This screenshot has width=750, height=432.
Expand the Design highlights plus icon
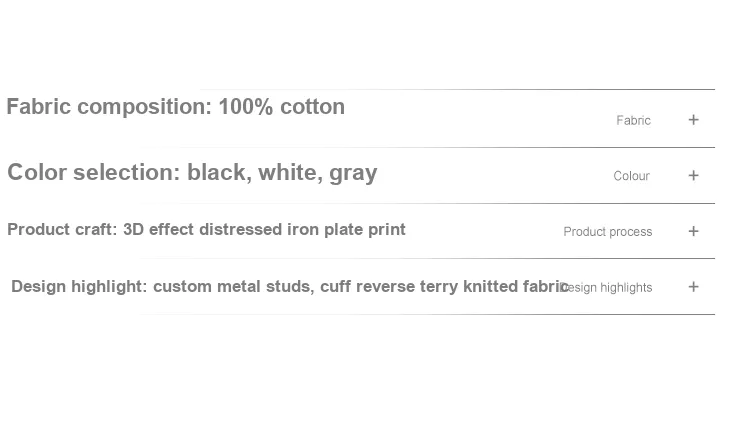[x=693, y=287]
